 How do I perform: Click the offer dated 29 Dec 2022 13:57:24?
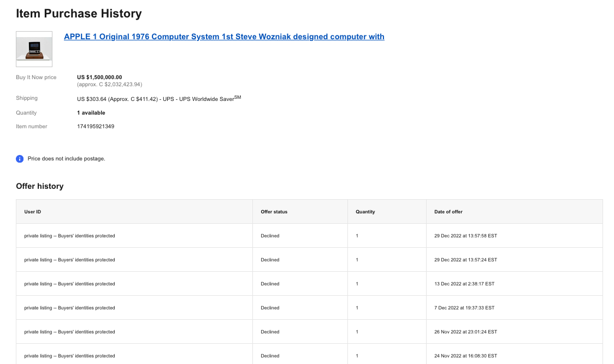pos(465,260)
